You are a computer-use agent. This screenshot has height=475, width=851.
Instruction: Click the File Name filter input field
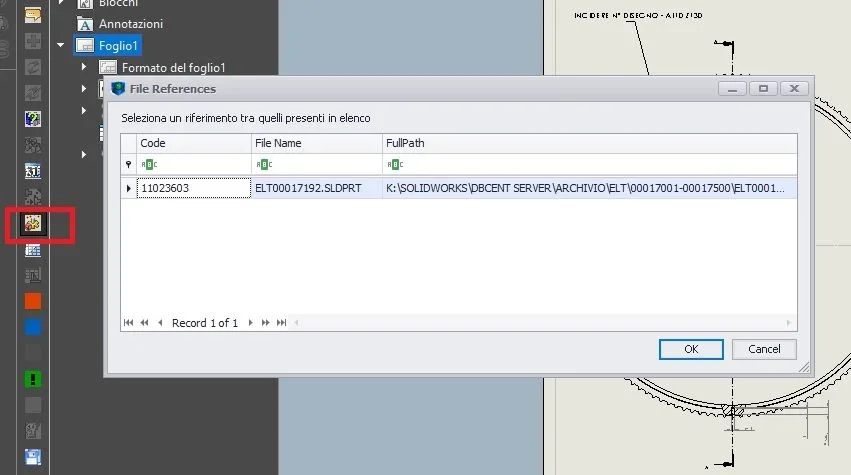point(317,164)
